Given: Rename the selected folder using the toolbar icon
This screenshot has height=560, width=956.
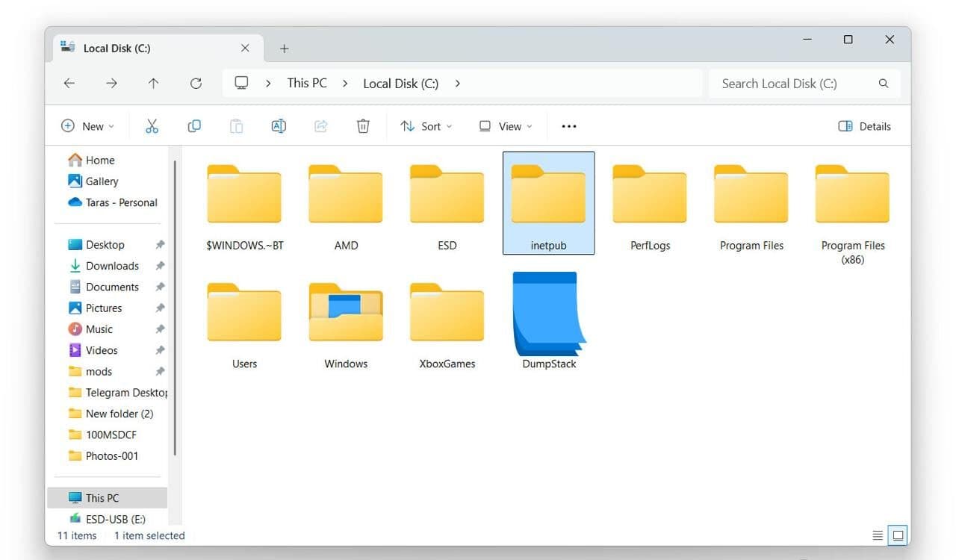Looking at the screenshot, I should point(278,125).
